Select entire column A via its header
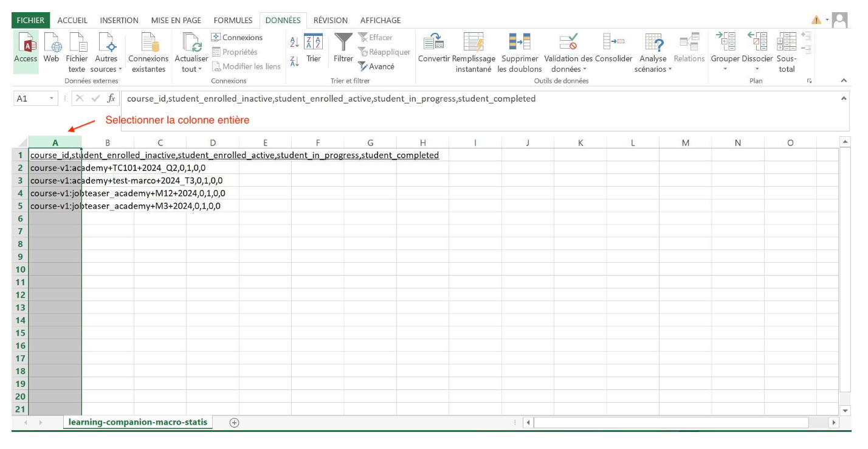Image resolution: width=868 pixels, height=449 pixels. click(55, 142)
